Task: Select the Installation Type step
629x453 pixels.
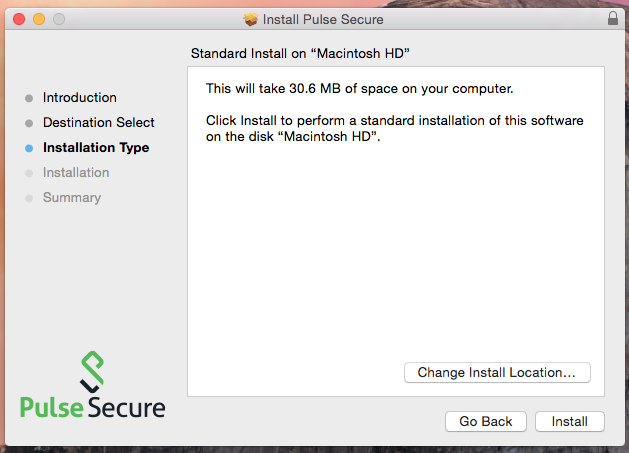Action: coord(96,148)
